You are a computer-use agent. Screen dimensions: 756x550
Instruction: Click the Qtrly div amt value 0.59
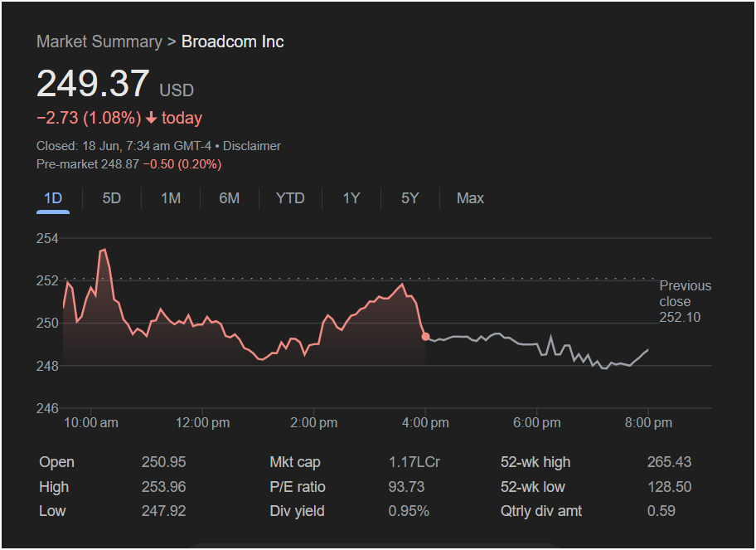tap(661, 511)
